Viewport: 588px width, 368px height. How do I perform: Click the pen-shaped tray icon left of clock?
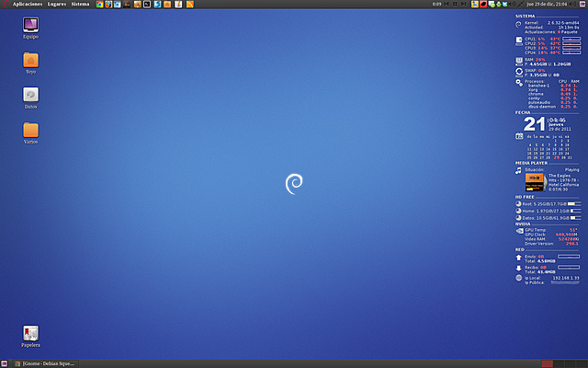520,4
